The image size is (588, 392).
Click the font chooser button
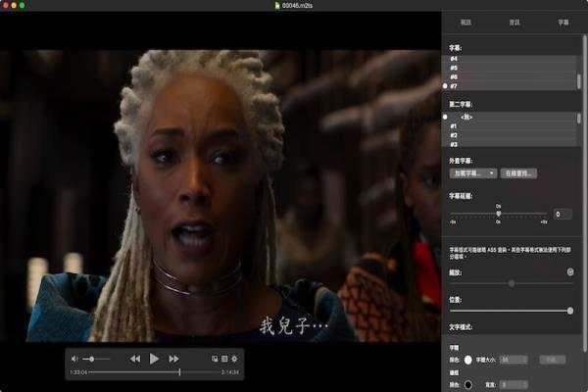click(552, 360)
